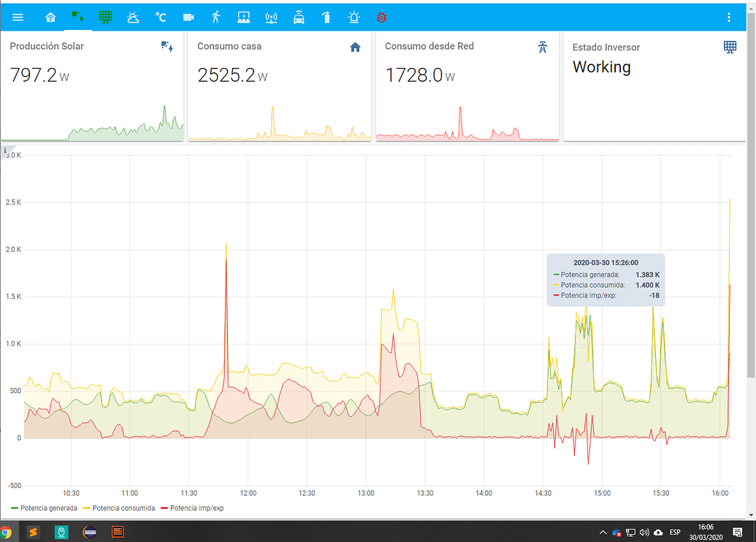Open the cameras view icon

tap(188, 17)
